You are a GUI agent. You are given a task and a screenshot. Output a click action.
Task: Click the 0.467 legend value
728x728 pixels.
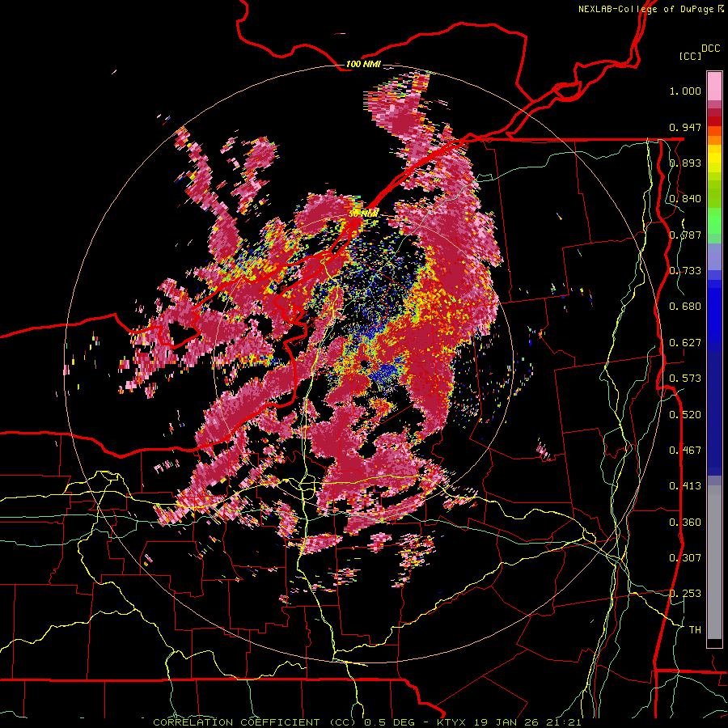(685, 451)
